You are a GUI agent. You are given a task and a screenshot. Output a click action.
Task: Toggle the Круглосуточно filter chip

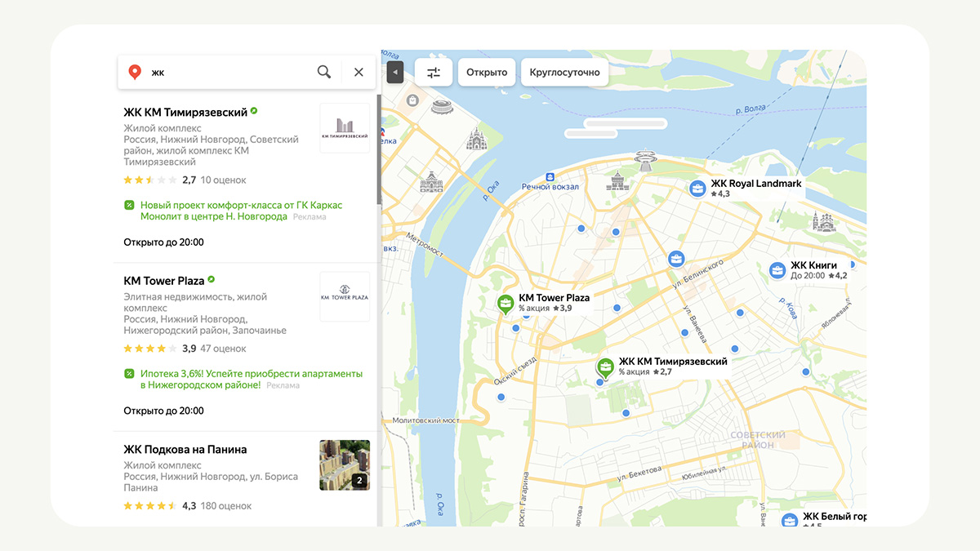[x=564, y=73]
